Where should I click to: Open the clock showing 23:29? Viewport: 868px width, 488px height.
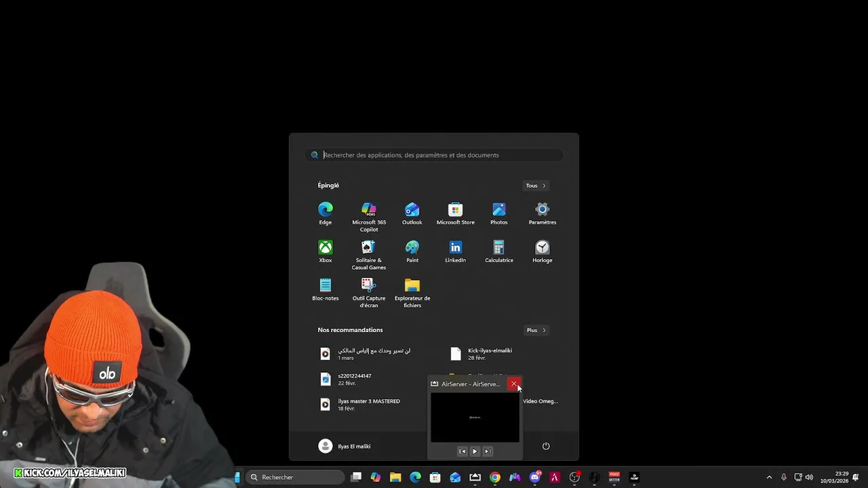point(835,477)
